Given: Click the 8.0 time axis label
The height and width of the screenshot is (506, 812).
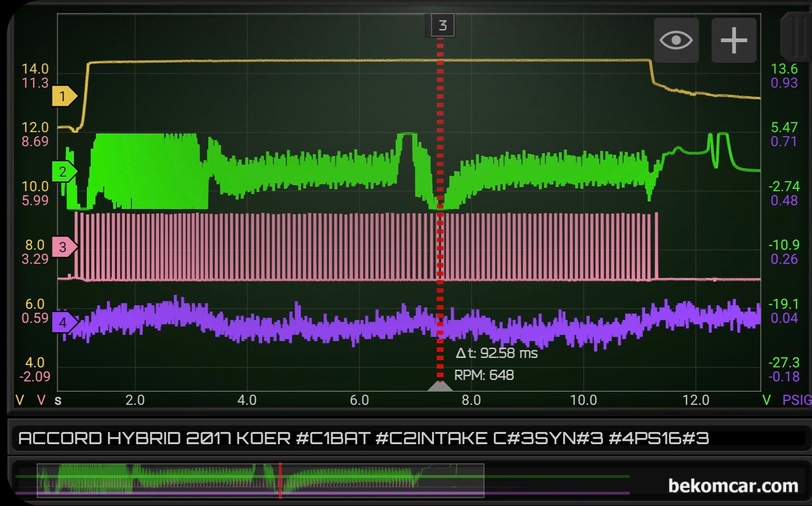Looking at the screenshot, I should [471, 400].
